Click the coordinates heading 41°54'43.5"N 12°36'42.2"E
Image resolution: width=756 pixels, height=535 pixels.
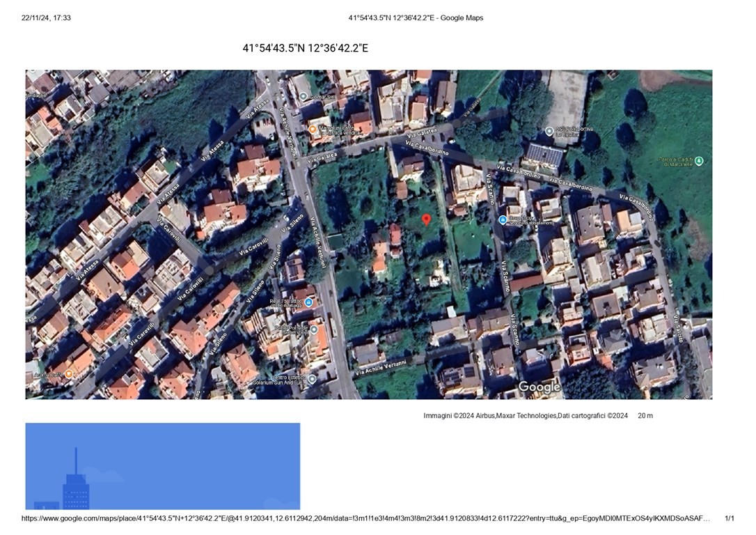pos(305,48)
